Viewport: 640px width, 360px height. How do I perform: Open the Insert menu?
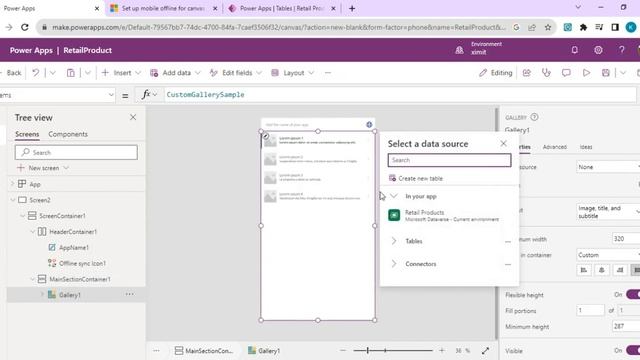coord(121,73)
